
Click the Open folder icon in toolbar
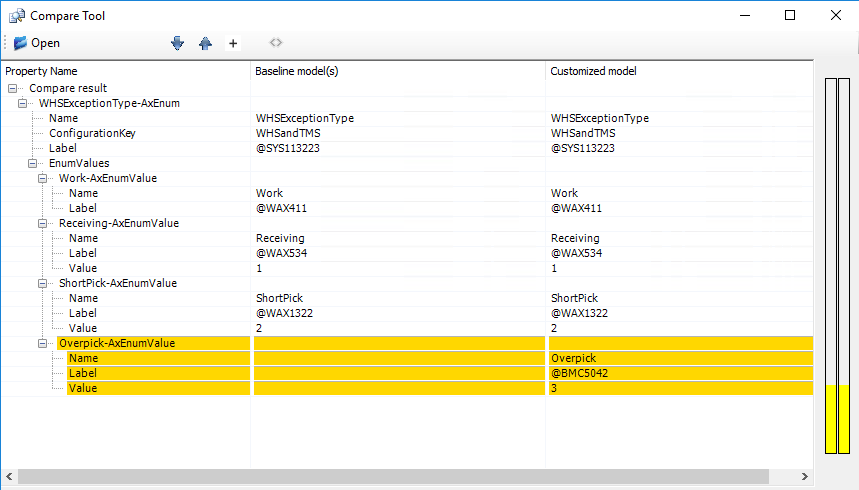[x=20, y=43]
